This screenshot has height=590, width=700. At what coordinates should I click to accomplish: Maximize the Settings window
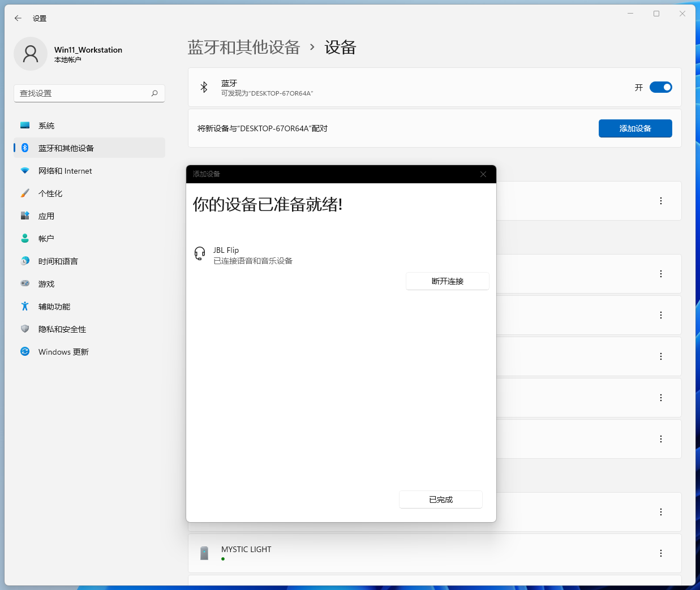656,14
